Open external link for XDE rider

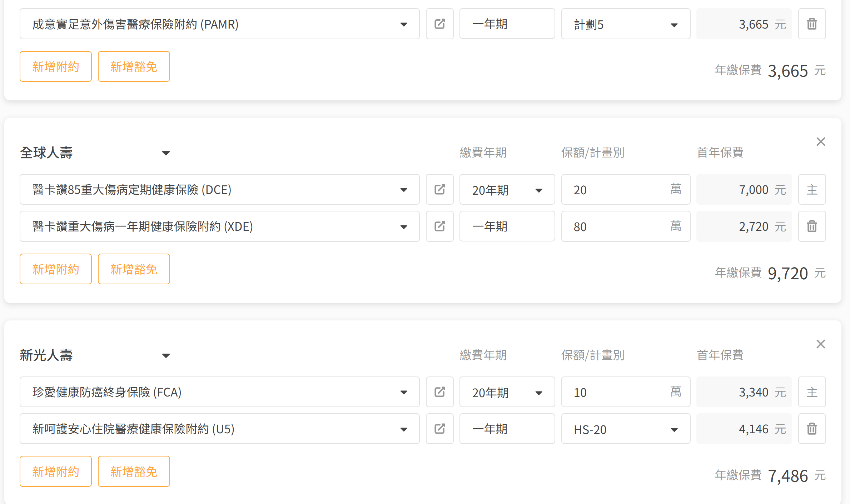point(439,226)
